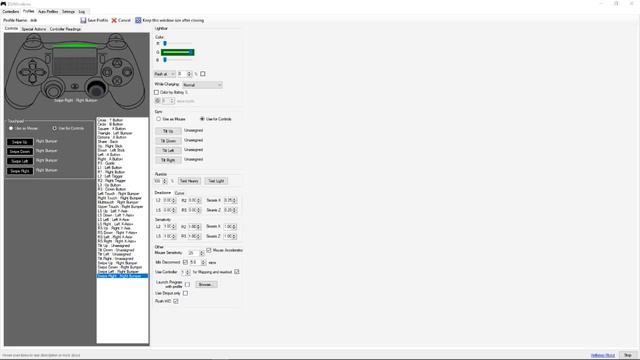
Task: Open the Log tab
Action: click(82, 11)
